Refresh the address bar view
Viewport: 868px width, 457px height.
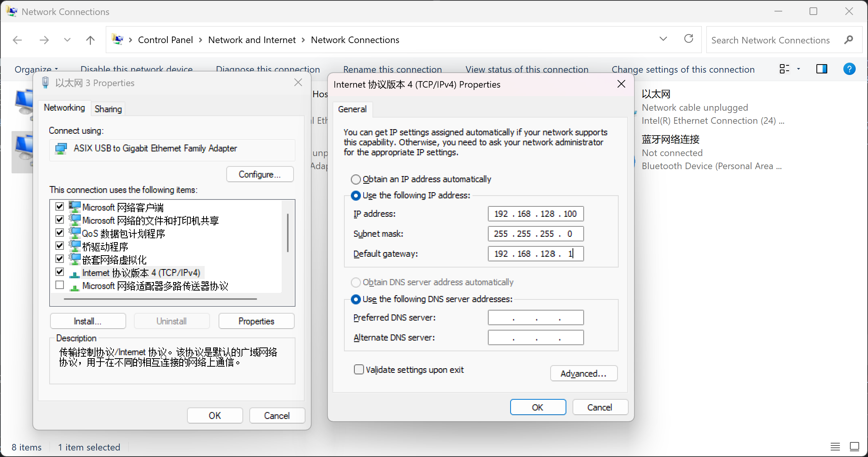[x=689, y=39]
